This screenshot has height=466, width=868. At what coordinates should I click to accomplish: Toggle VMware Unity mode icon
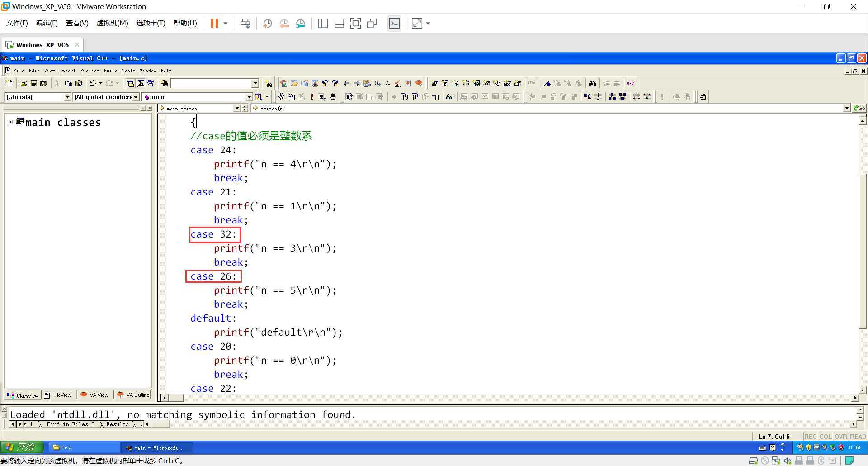(x=372, y=24)
